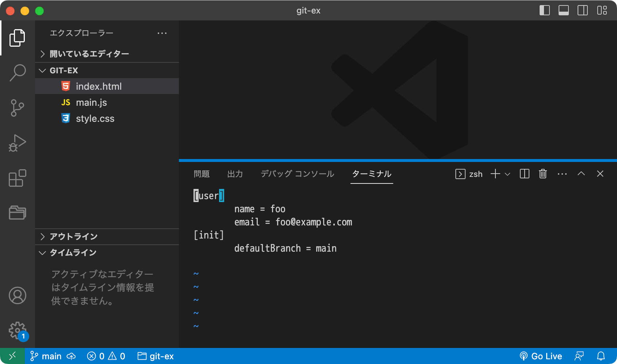Open the Explorer view in activity bar
617x364 pixels.
coord(17,38)
